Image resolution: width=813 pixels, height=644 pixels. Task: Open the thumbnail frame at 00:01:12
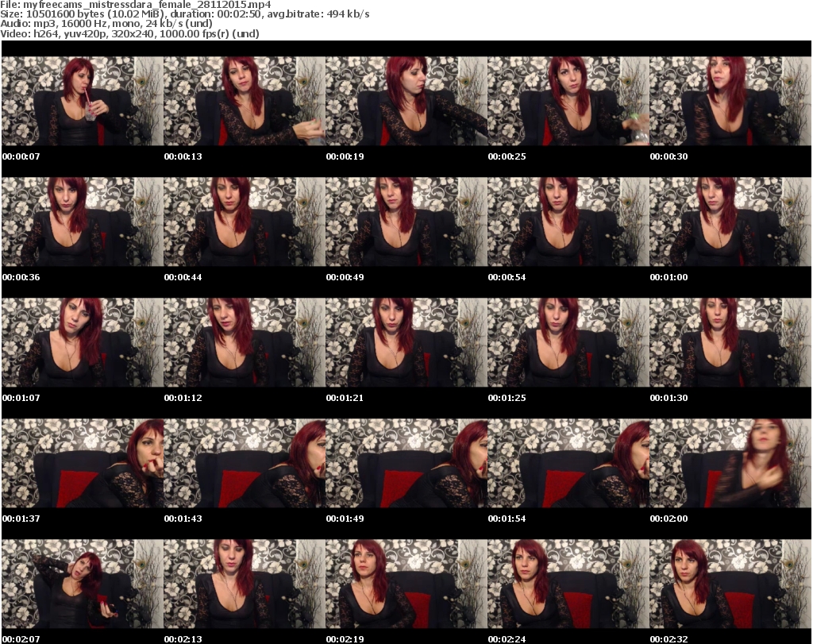[x=245, y=343]
